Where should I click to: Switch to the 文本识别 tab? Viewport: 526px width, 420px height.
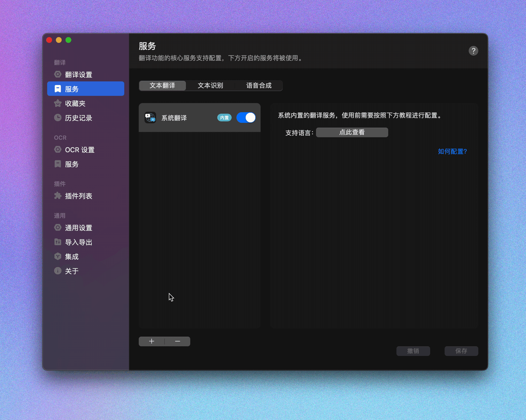(x=210, y=85)
